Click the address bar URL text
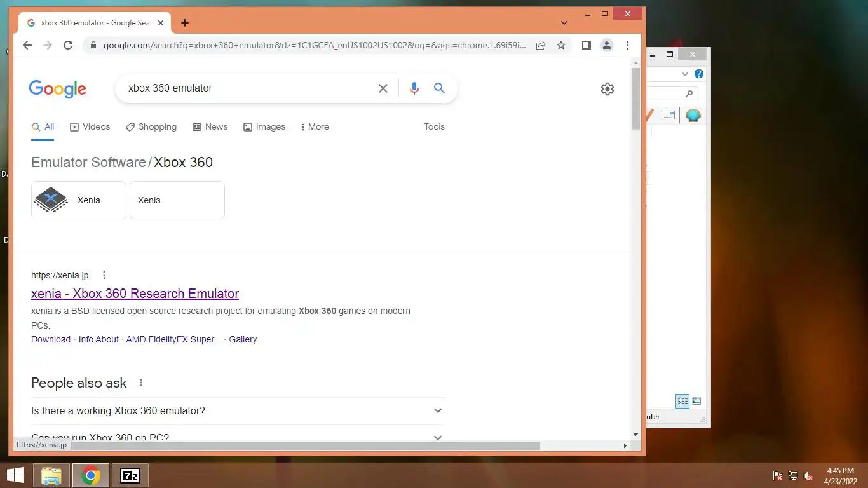 tap(315, 46)
